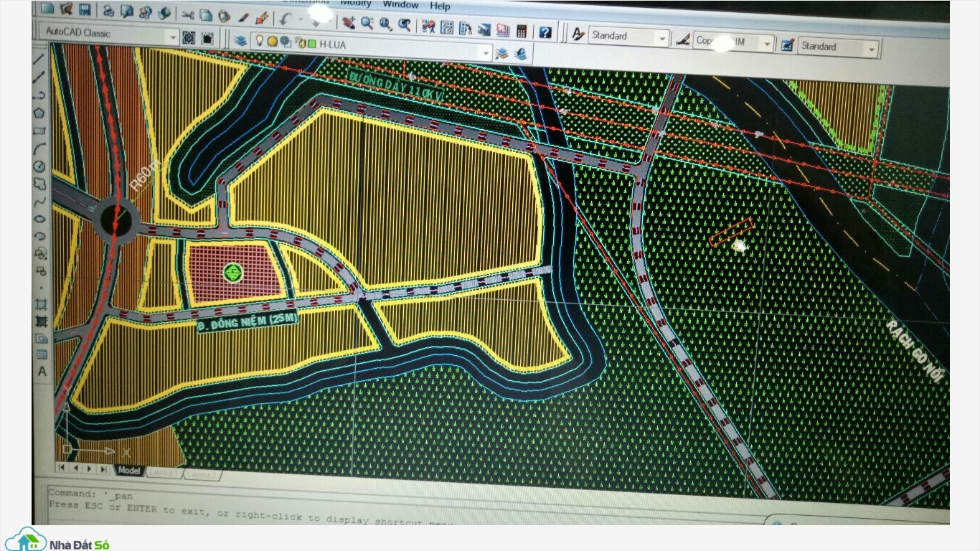The height and width of the screenshot is (551, 980).
Task: Switch to the Layout1 tab
Action: click(x=164, y=473)
